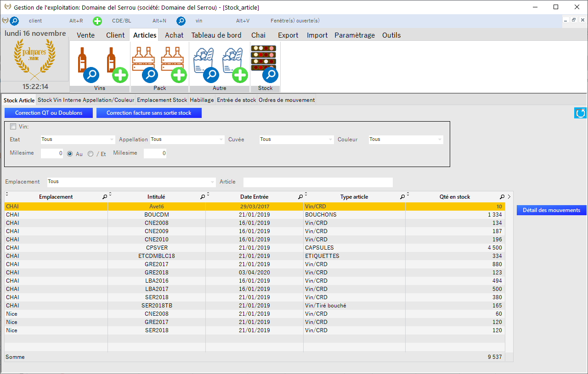Search packs using the Pack magnifier icon

point(150,74)
